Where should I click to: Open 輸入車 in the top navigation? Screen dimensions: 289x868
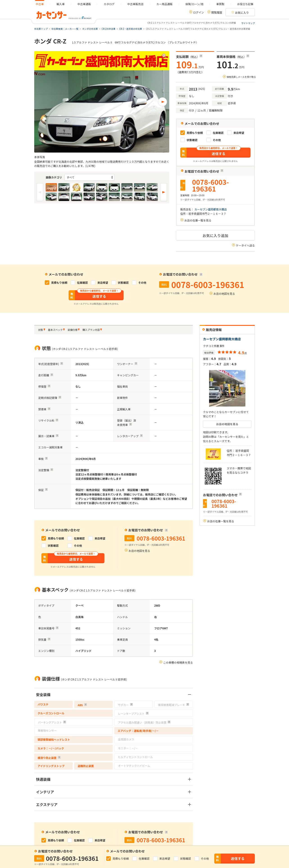click(61, 4)
